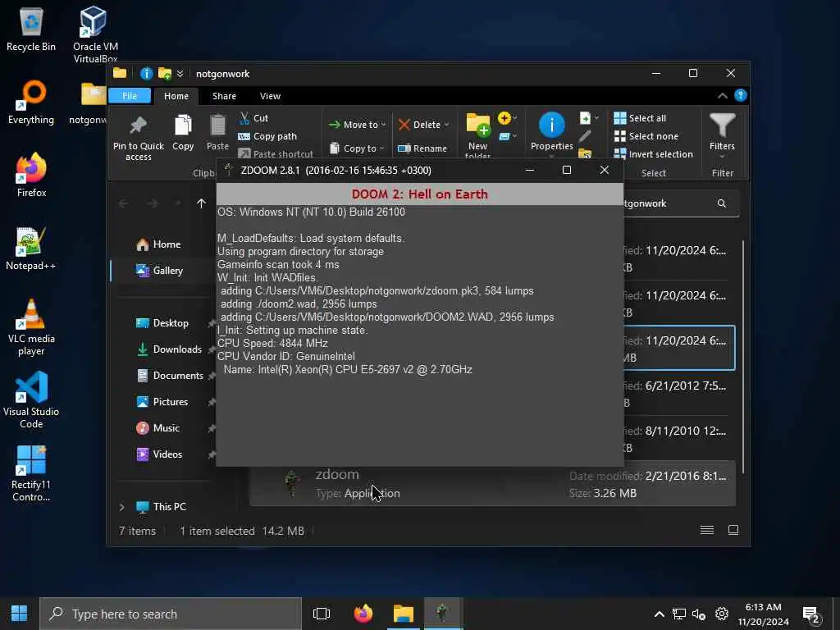Open Desktop in navigation pane

click(x=171, y=323)
